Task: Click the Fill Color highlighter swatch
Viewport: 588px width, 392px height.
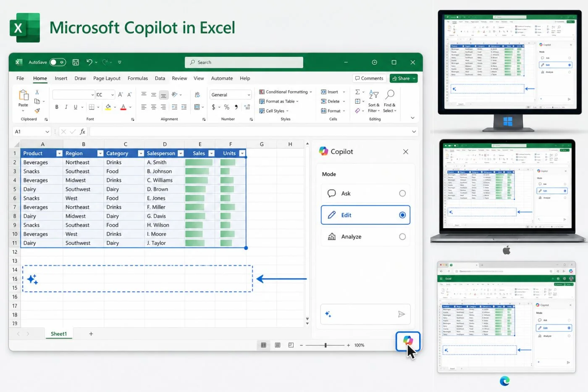Action: [108, 107]
